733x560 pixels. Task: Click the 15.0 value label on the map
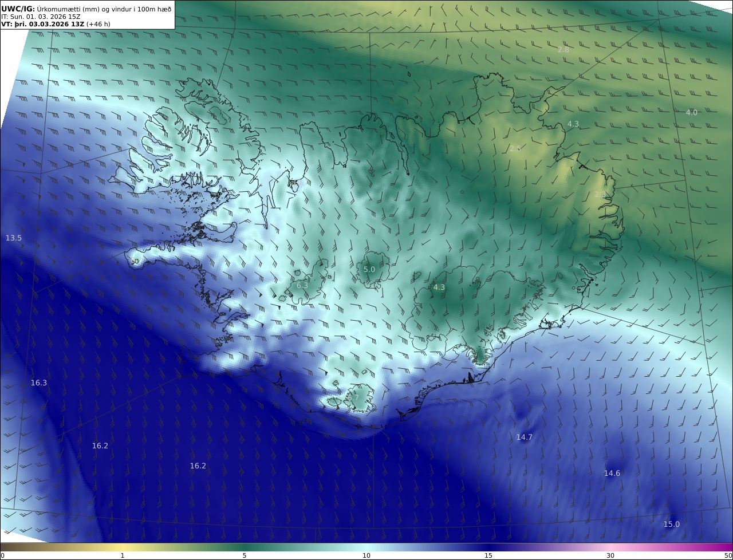pyautogui.click(x=672, y=524)
